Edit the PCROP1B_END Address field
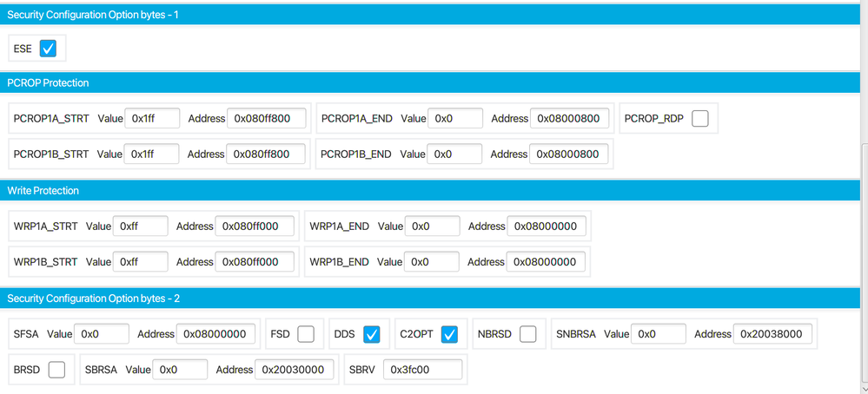This screenshot has width=868, height=394. coord(568,154)
